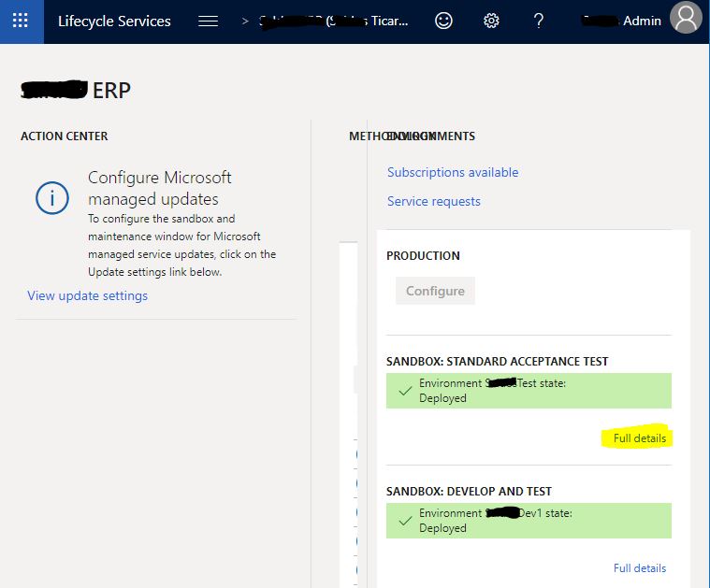Open the user profile avatar
Screen dimensions: 710x588
point(686,18)
